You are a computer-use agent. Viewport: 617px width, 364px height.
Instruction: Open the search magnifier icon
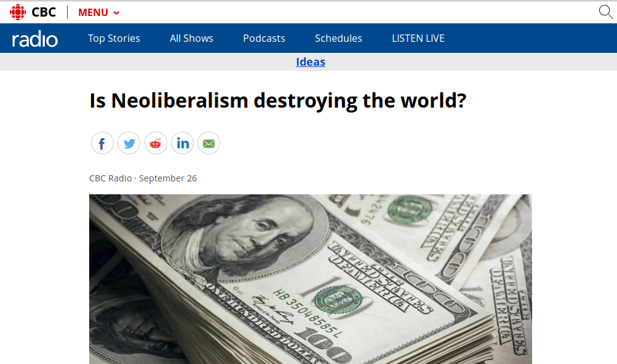point(606,12)
